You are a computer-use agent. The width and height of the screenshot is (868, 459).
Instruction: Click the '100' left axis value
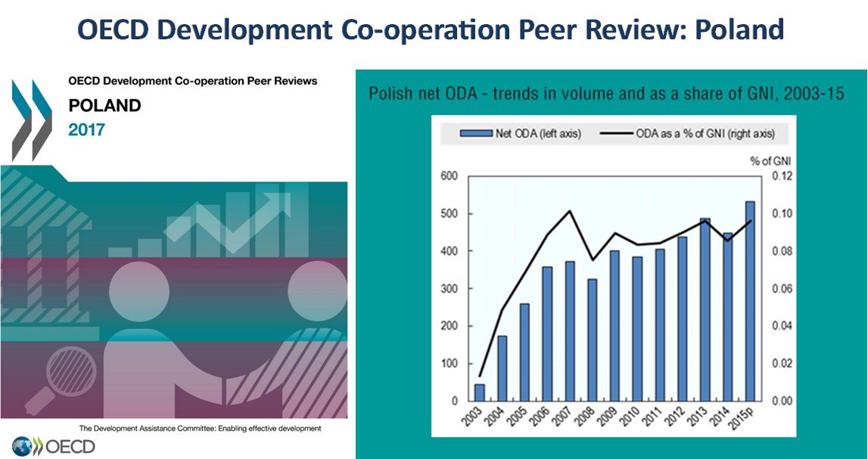pyautogui.click(x=449, y=363)
